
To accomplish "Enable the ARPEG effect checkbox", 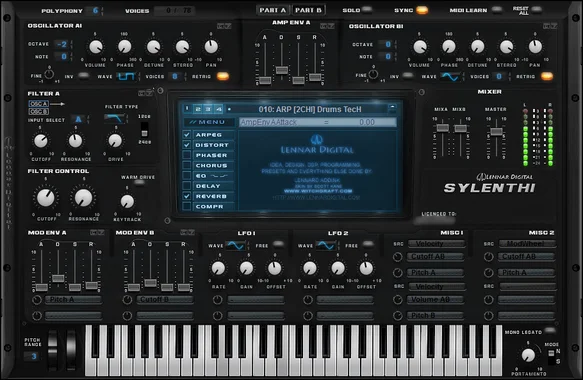I will click(x=187, y=135).
